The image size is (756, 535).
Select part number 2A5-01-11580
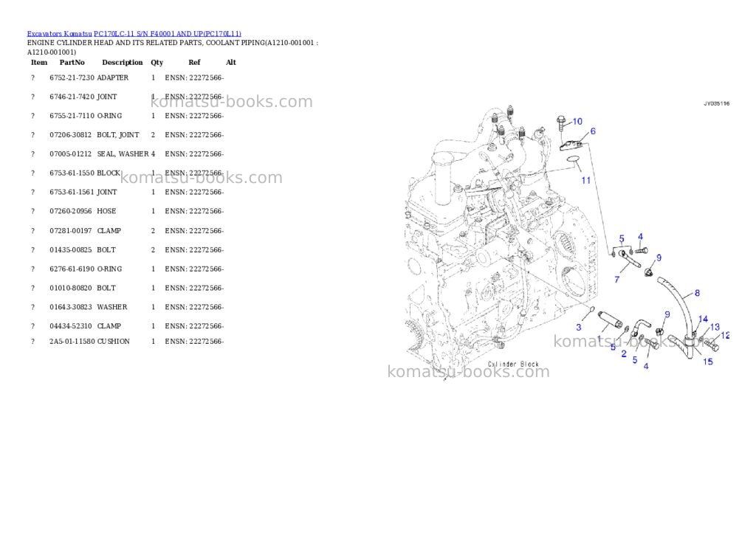(72, 341)
